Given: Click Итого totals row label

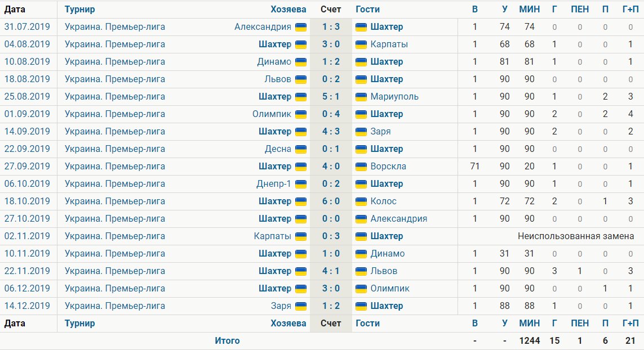Looking at the screenshot, I should pyautogui.click(x=227, y=341).
